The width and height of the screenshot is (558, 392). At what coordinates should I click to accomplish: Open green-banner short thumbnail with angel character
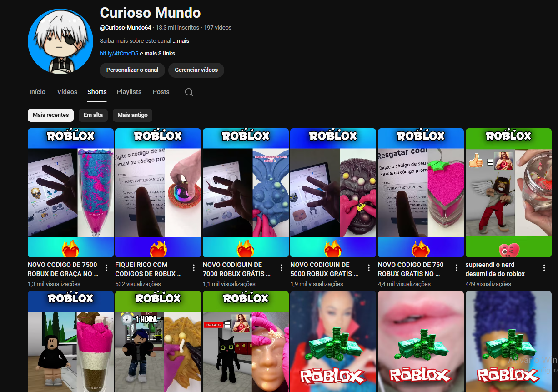508,193
